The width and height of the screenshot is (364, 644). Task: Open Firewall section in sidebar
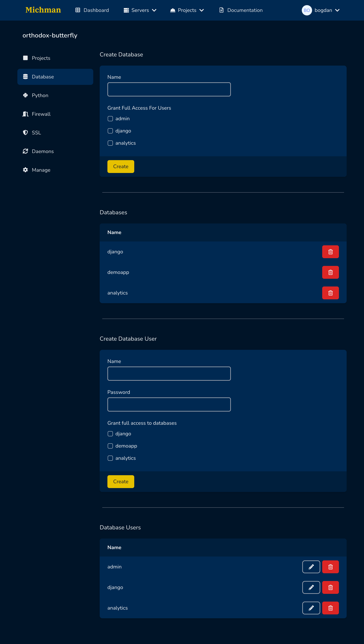click(x=41, y=114)
